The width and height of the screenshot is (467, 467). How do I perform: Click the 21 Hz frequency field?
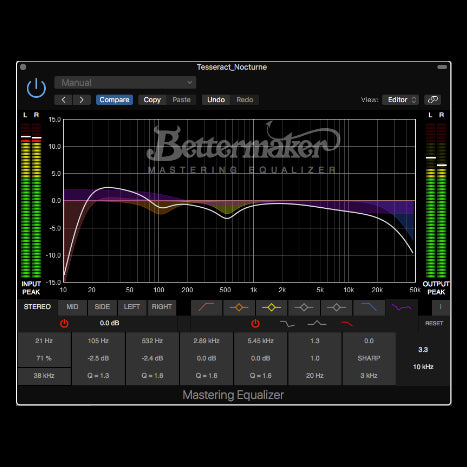[44, 341]
